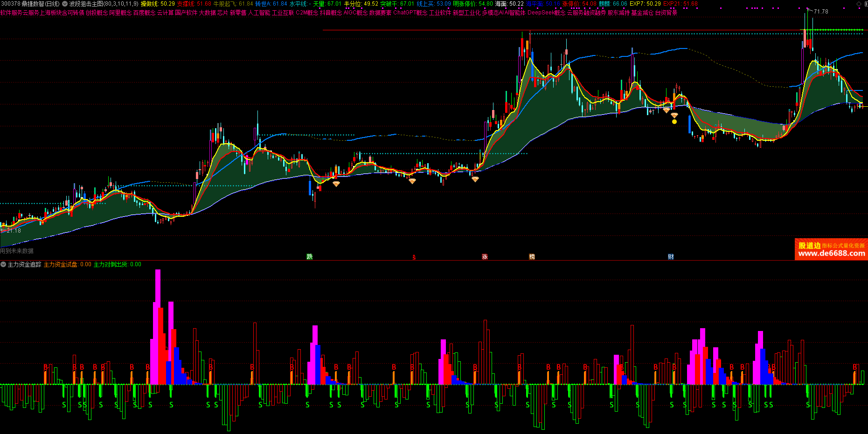This screenshot has height=434, width=868.
Task: Click the tallest magenta bar in fund panel
Action: 158,326
